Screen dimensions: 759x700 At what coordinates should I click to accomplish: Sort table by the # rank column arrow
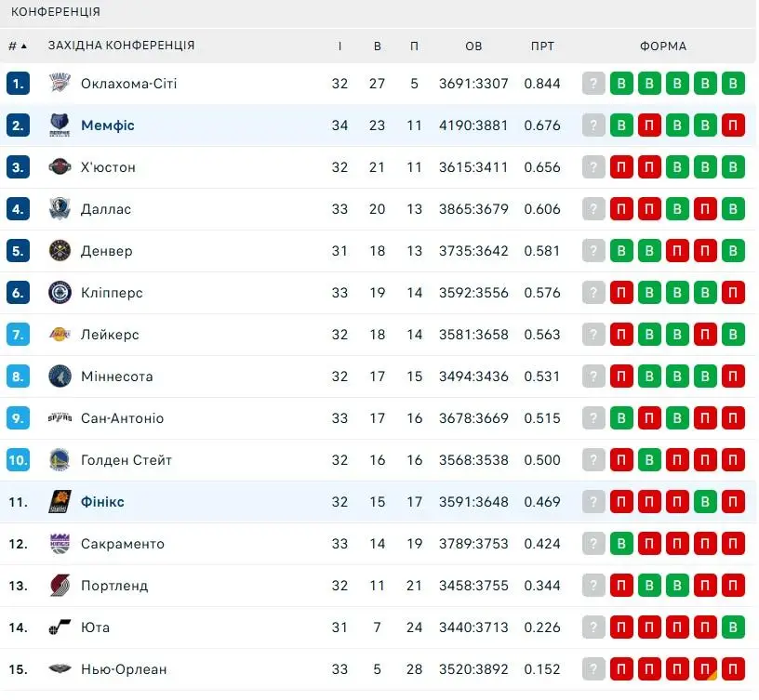24,46
